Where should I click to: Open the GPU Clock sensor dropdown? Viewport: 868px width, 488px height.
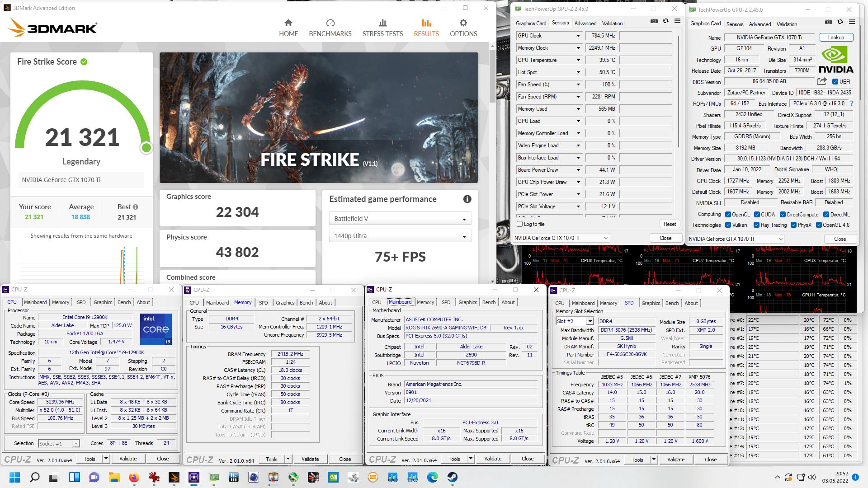tap(578, 36)
